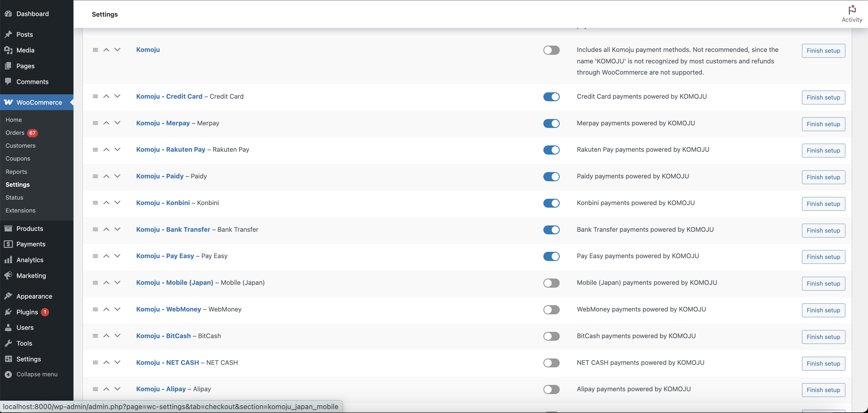Viewport: 868px width, 413px height.
Task: Open Coupons in WooCommerce submenu
Action: [18, 159]
